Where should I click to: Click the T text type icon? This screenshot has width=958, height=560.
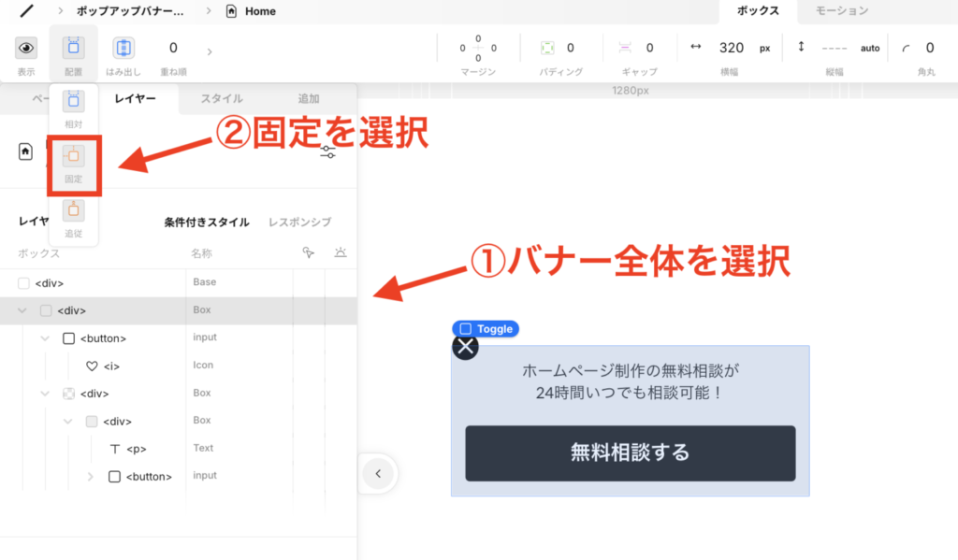point(114,449)
